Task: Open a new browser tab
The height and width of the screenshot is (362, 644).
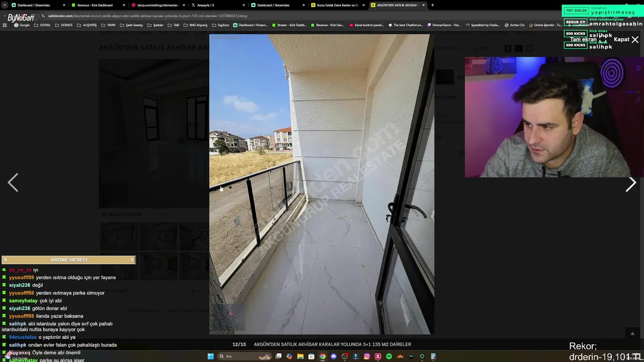Action: tap(433, 5)
